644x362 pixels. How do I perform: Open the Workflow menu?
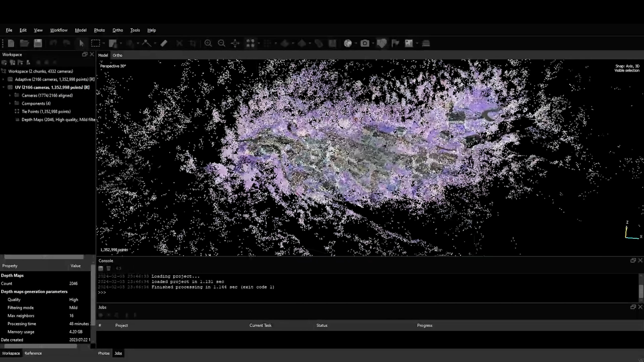[59, 30]
